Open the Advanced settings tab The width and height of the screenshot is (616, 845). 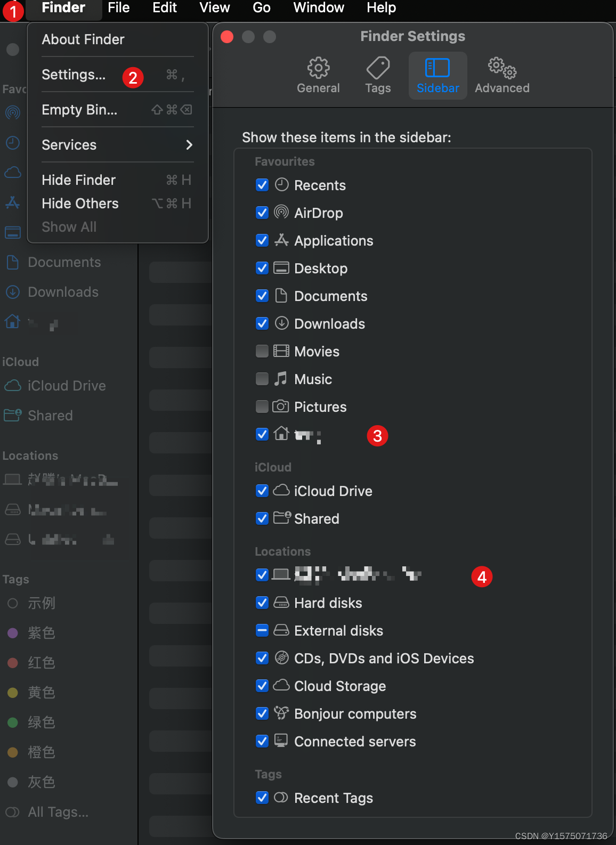[x=502, y=76]
